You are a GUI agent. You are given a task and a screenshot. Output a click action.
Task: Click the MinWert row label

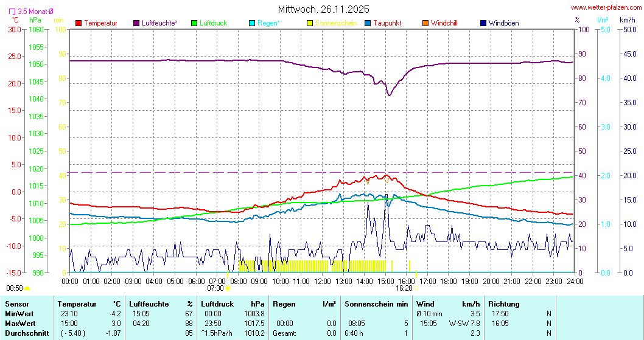point(19,313)
